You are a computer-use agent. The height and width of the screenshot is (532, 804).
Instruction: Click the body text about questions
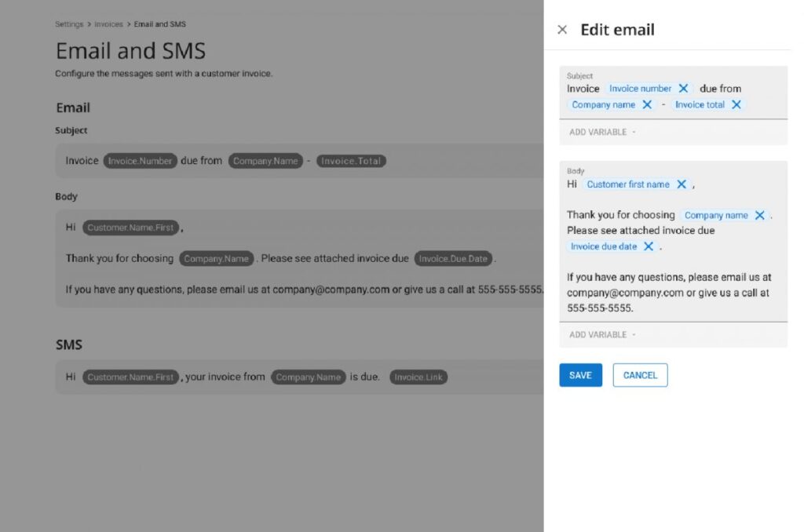coord(669,293)
